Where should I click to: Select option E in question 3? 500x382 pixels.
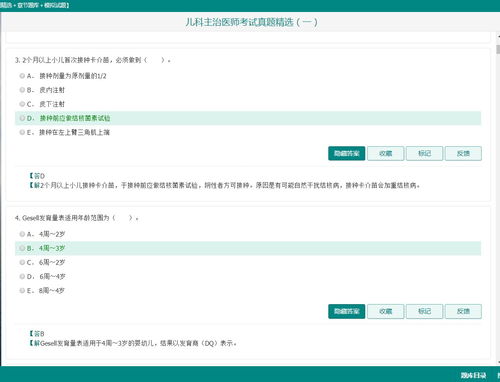pyautogui.click(x=22, y=132)
